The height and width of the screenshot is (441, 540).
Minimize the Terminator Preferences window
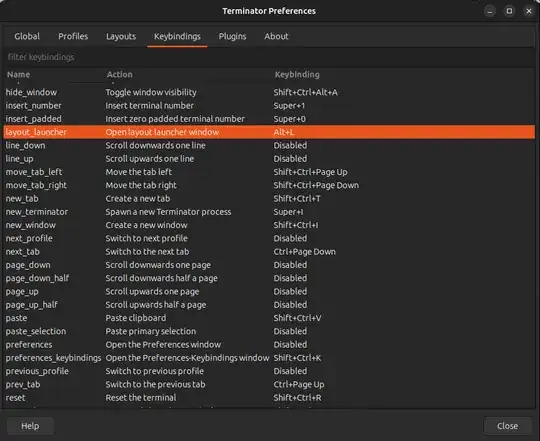pyautogui.click(x=489, y=11)
